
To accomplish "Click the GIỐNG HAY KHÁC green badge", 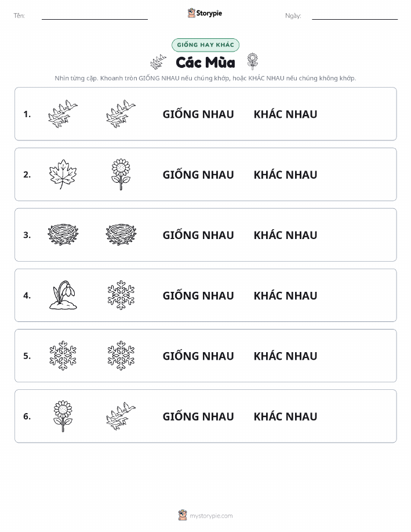I will (x=205, y=45).
